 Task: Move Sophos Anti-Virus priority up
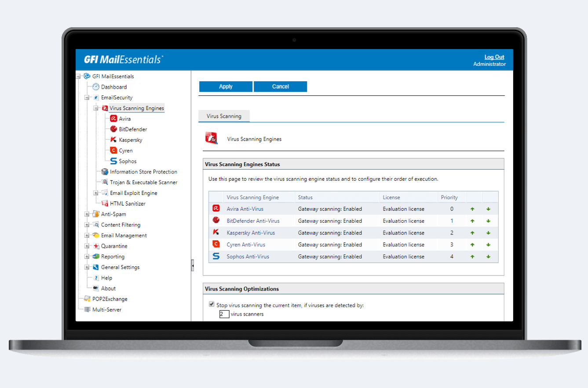point(472,257)
